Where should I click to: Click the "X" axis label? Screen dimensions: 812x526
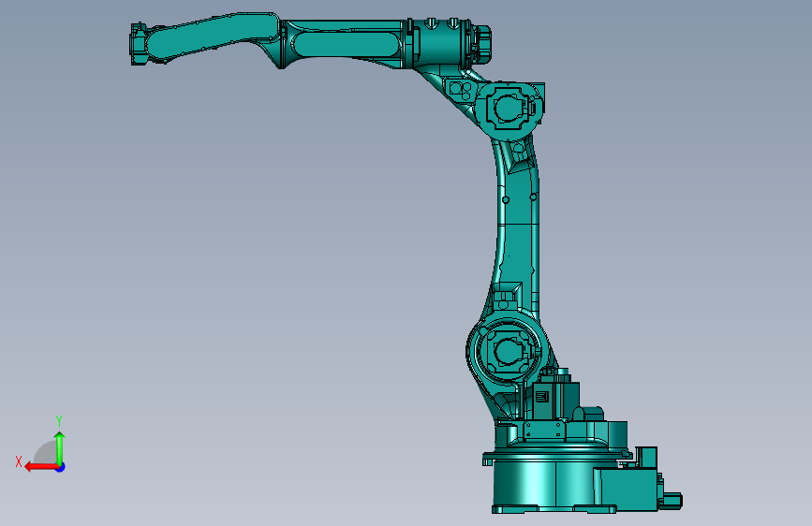tap(19, 461)
